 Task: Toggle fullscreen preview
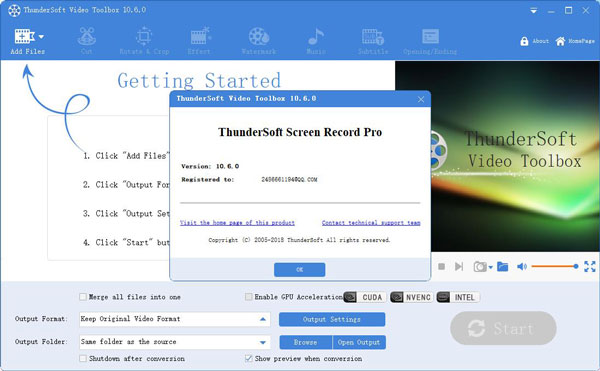[x=590, y=266]
